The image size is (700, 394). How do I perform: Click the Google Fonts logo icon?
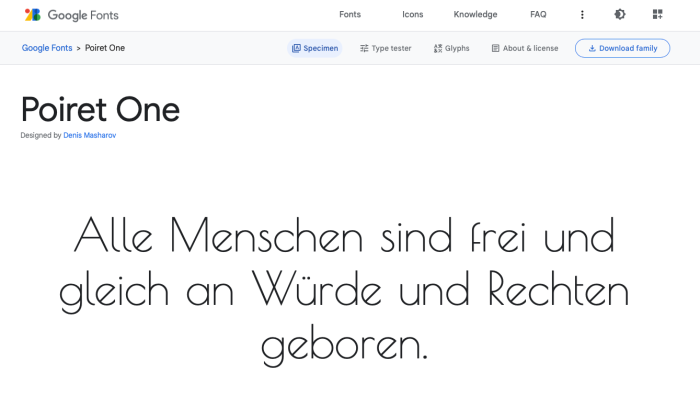click(x=33, y=15)
